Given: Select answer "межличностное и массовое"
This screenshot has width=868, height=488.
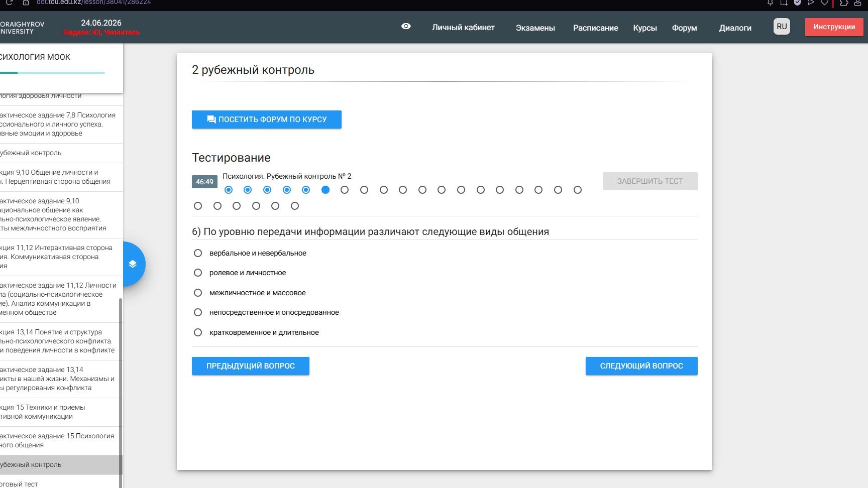Looking at the screenshot, I should pos(198,293).
